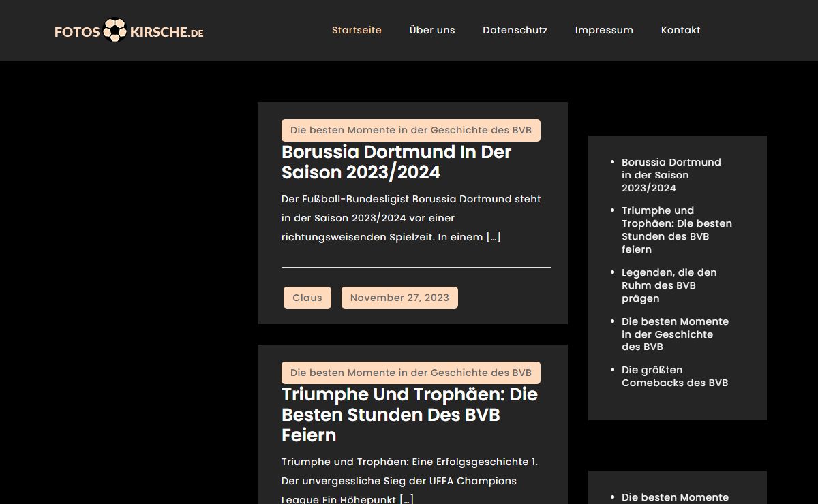Click category tag above Triumphe und Trophäen post

pyautogui.click(x=411, y=373)
